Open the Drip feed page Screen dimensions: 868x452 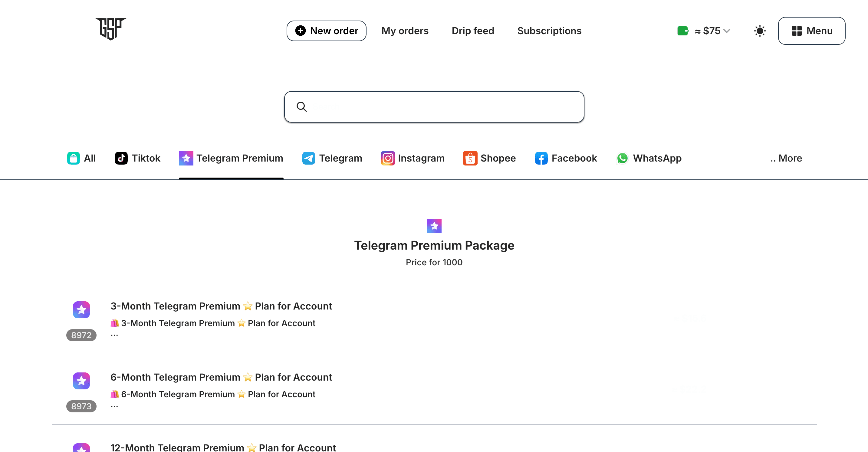tap(473, 31)
